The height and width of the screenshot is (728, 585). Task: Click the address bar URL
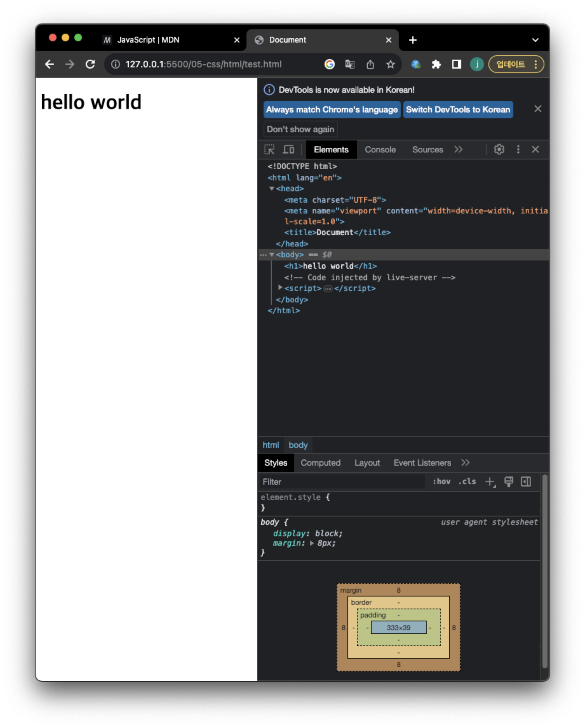tap(203, 64)
